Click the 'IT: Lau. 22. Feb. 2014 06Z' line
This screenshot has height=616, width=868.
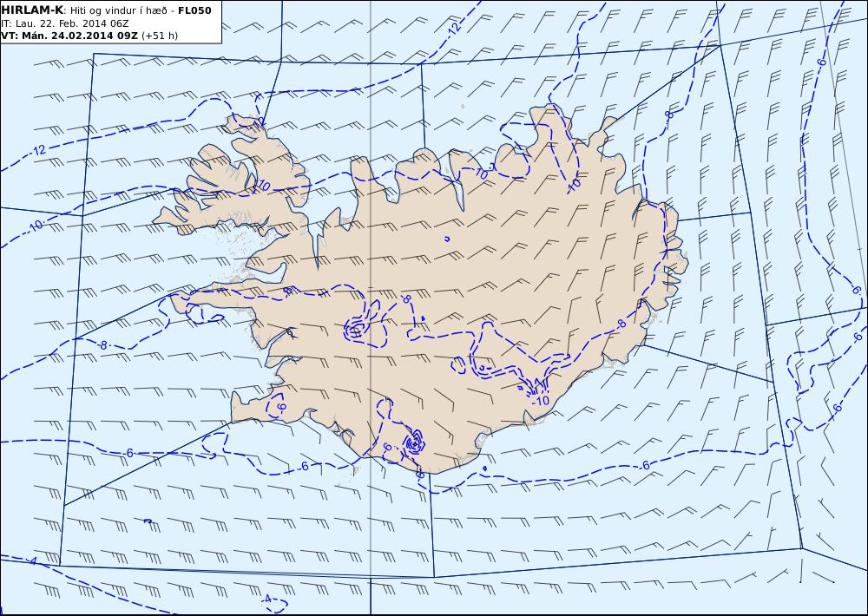65,23
